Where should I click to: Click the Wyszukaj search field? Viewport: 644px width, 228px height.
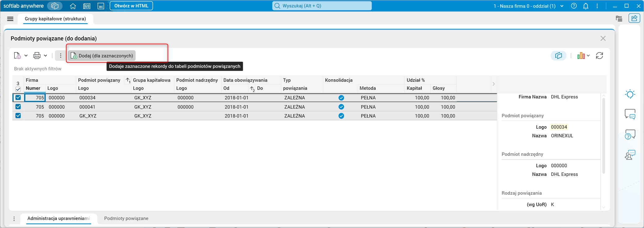[322, 6]
